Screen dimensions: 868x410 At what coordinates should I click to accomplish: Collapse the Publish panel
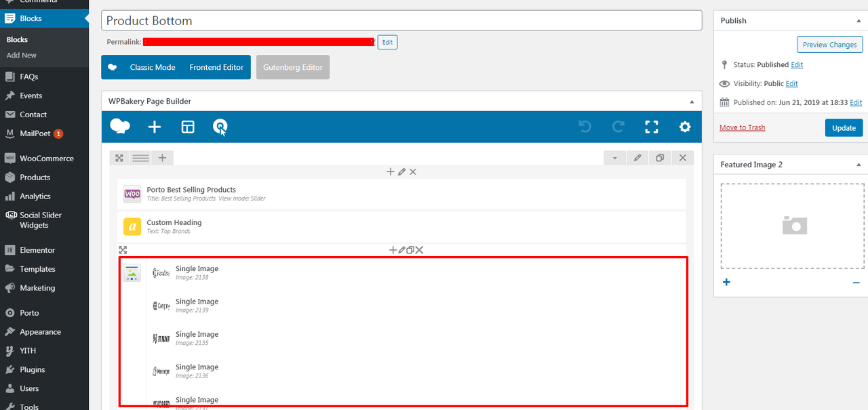point(859,21)
